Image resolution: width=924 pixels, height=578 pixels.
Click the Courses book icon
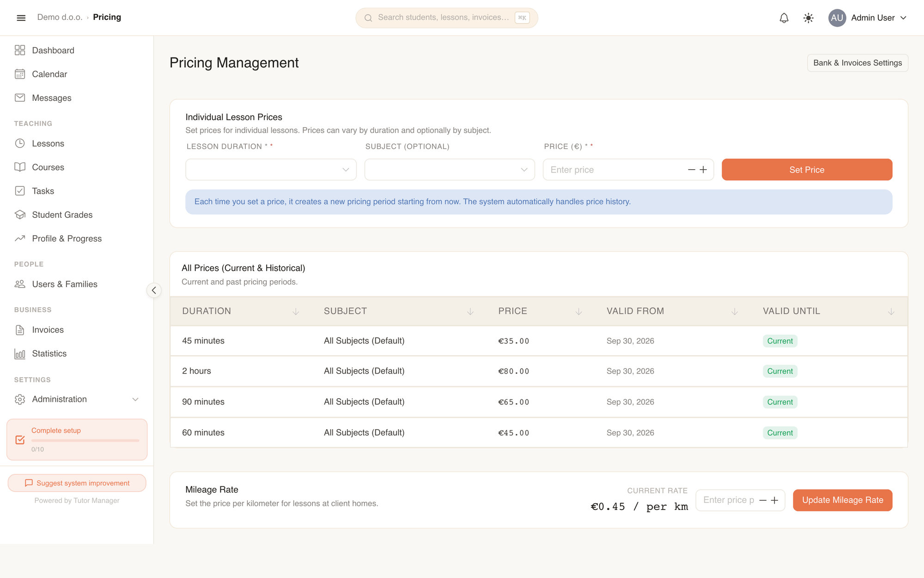point(20,167)
